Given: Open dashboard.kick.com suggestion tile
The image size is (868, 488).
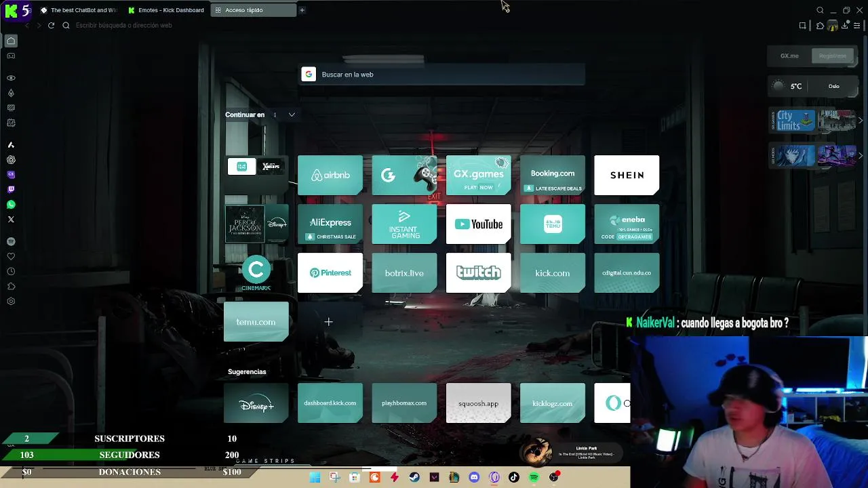Looking at the screenshot, I should click(330, 403).
